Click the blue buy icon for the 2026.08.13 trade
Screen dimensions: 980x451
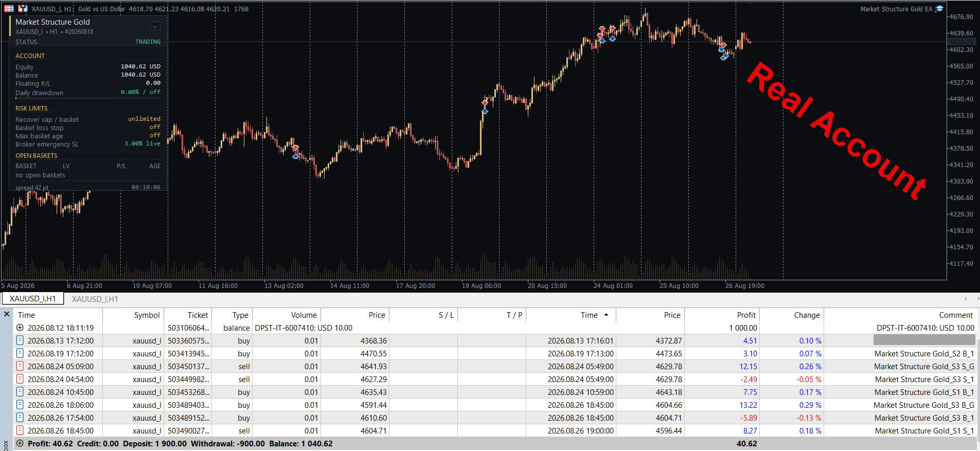coord(20,340)
